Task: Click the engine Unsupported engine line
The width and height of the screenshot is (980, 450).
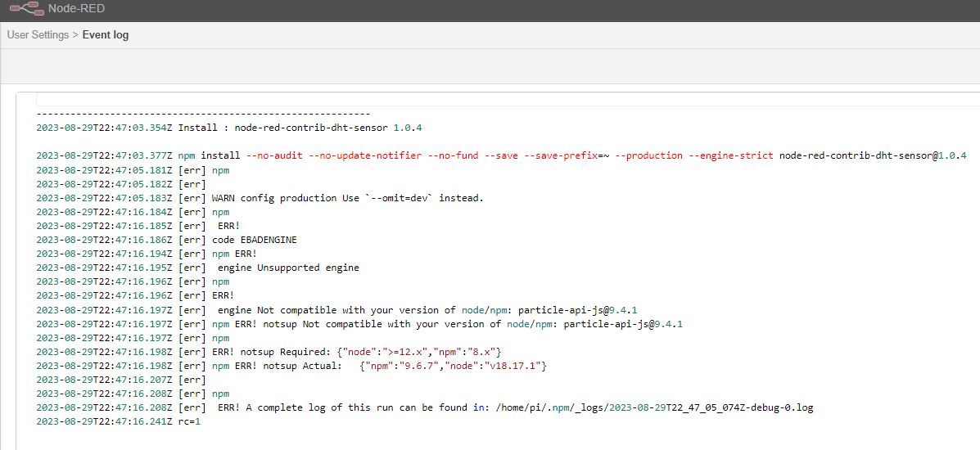Action: tap(288, 268)
